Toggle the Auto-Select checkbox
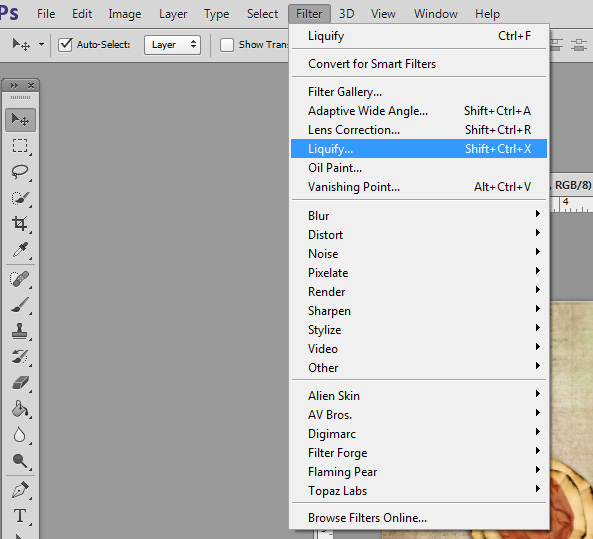This screenshot has width=593, height=539. click(x=65, y=45)
